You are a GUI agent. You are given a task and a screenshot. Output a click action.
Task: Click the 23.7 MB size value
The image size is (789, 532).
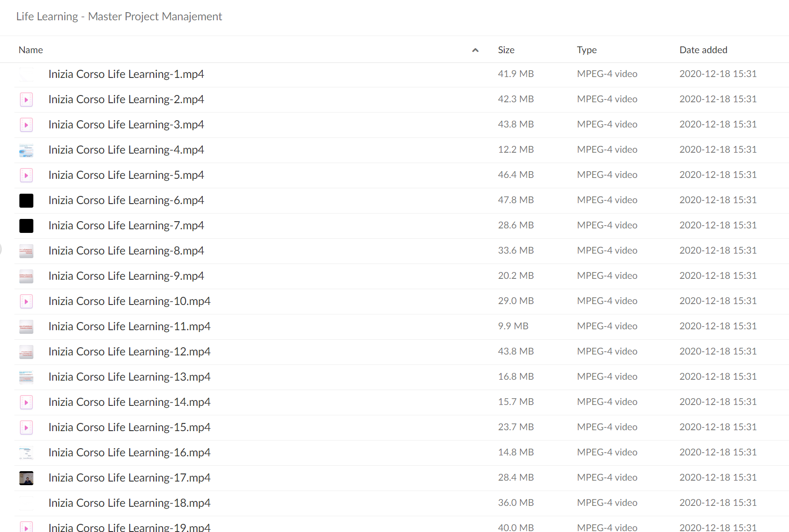pyautogui.click(x=515, y=427)
